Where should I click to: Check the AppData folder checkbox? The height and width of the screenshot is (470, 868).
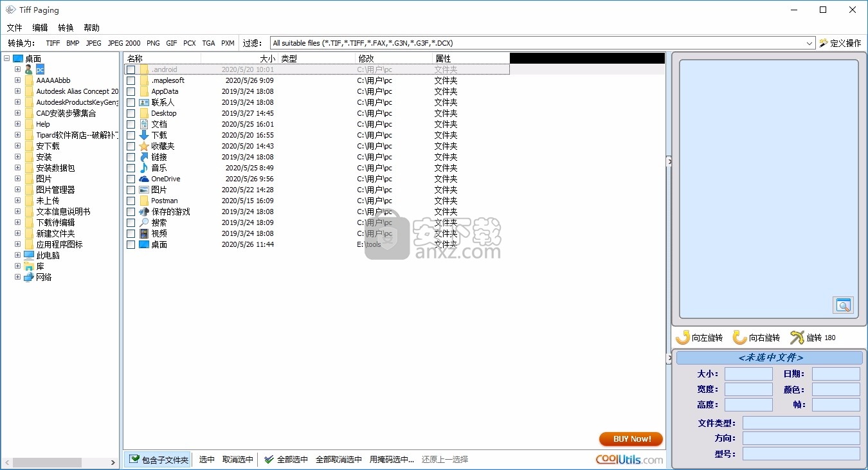point(131,91)
